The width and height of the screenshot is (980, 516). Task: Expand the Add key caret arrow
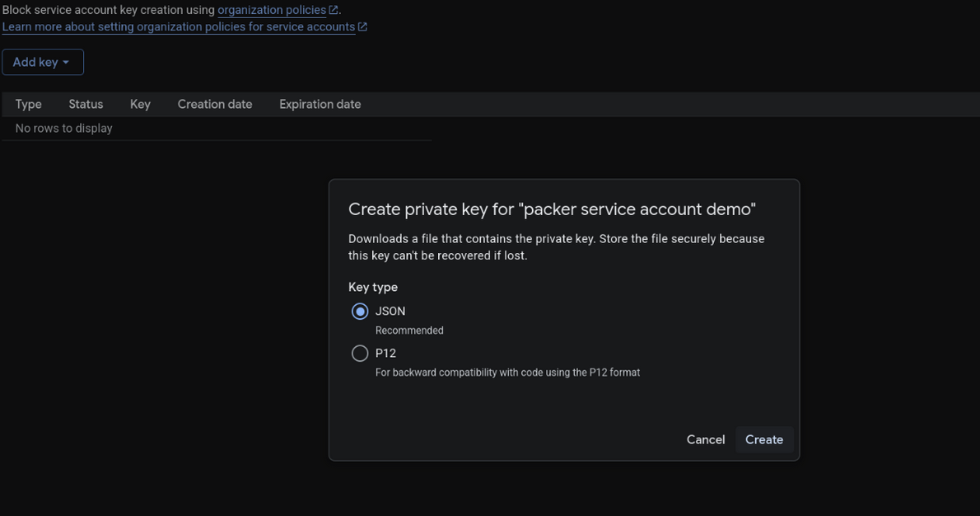pos(66,63)
